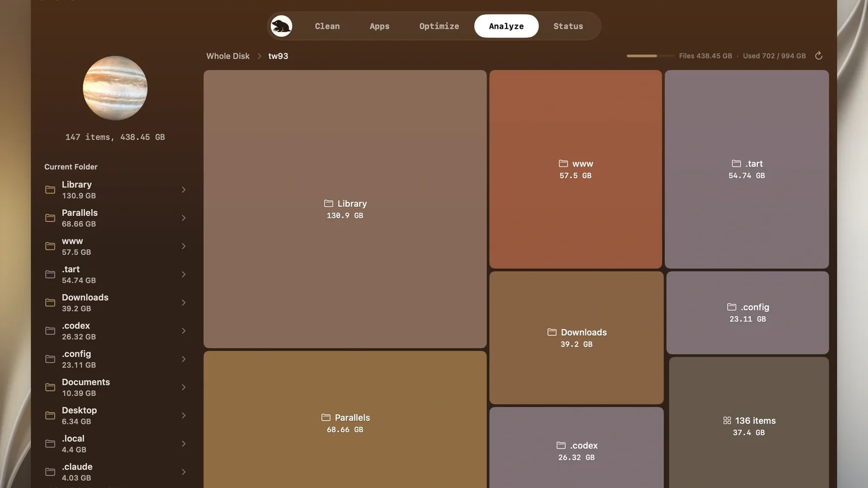Click the .local folder icon in sidebar
The width and height of the screenshot is (868, 488).
coord(50,444)
